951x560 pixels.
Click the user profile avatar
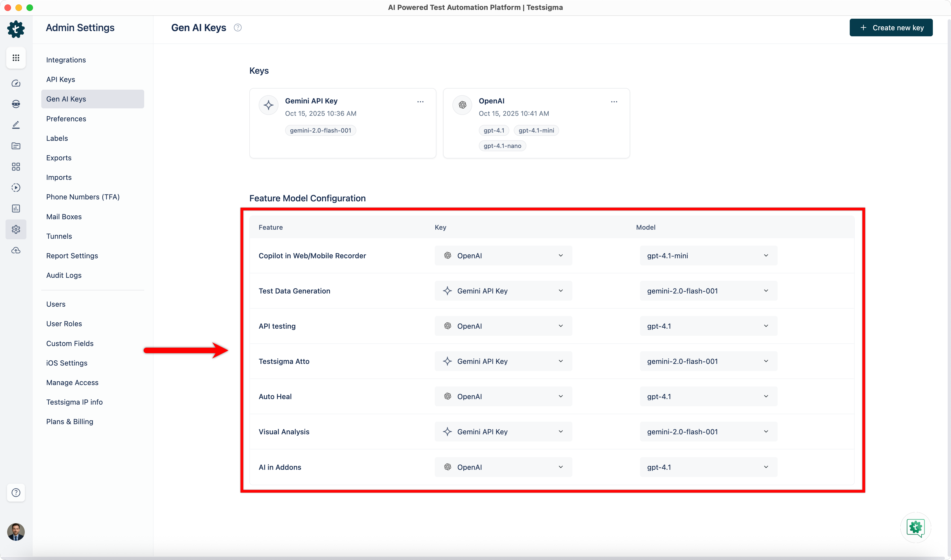(x=16, y=532)
